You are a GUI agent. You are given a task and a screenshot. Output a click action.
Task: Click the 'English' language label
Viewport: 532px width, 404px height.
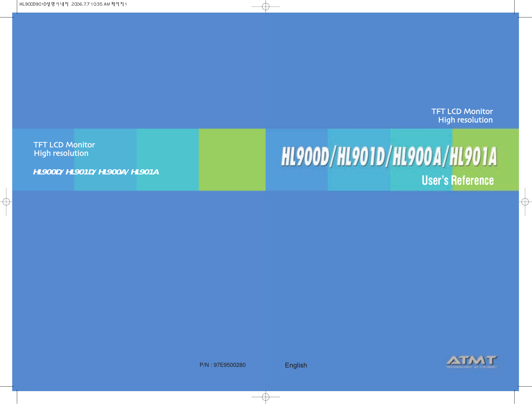pyautogui.click(x=296, y=365)
